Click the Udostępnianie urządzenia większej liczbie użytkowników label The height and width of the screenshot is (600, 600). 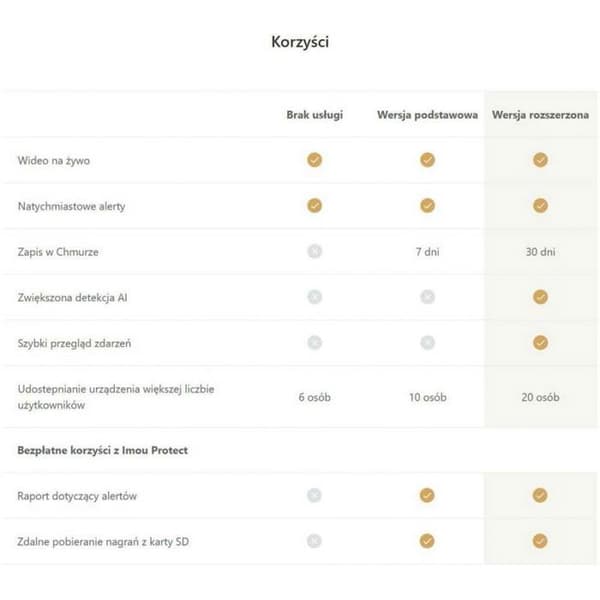[116, 397]
